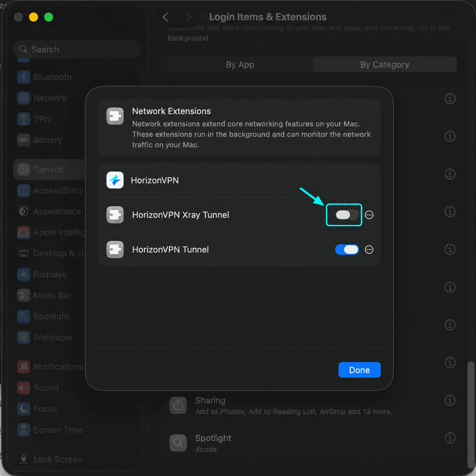The image size is (476, 476).
Task: Open Appearance settings in the sidebar
Action: click(x=49, y=211)
